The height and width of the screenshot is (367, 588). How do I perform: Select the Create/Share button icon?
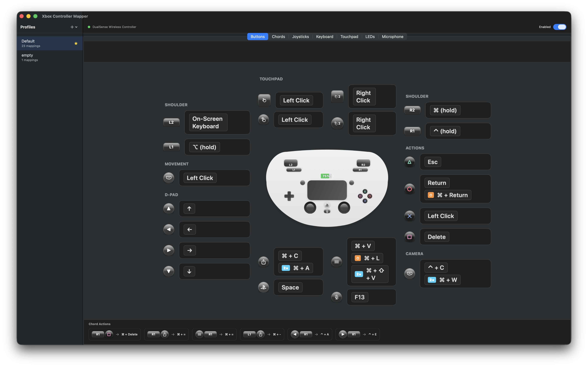[x=263, y=262]
